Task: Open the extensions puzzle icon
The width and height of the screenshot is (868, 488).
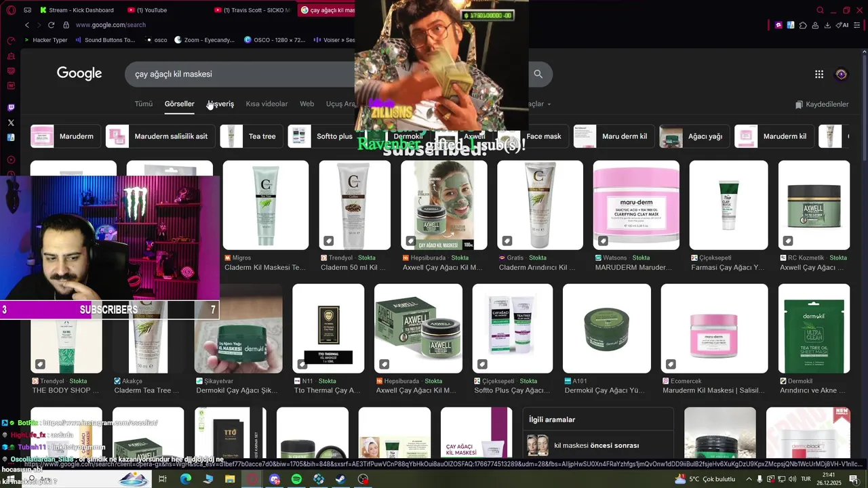Action: click(803, 25)
